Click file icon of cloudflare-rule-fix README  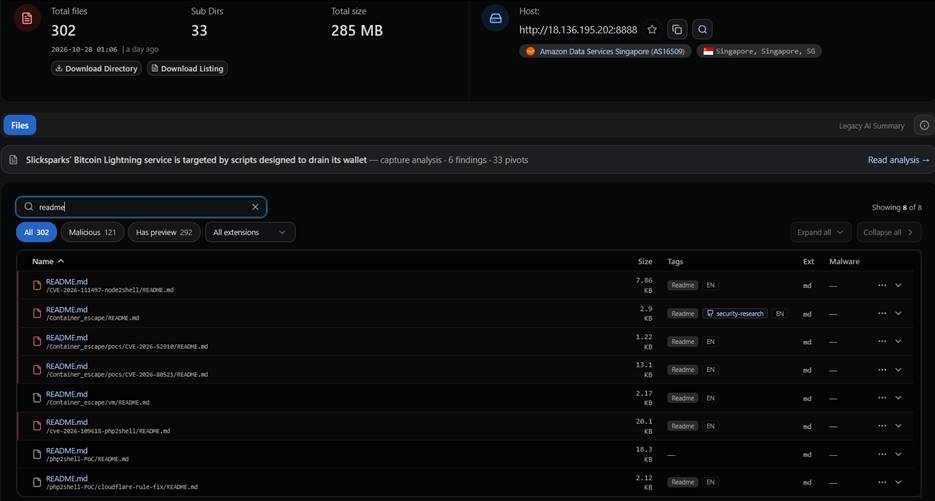pos(37,482)
